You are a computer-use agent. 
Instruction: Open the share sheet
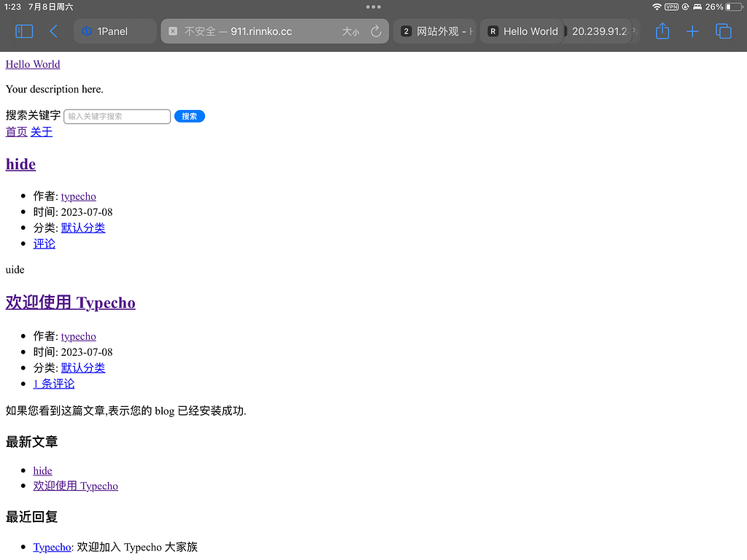pos(662,31)
